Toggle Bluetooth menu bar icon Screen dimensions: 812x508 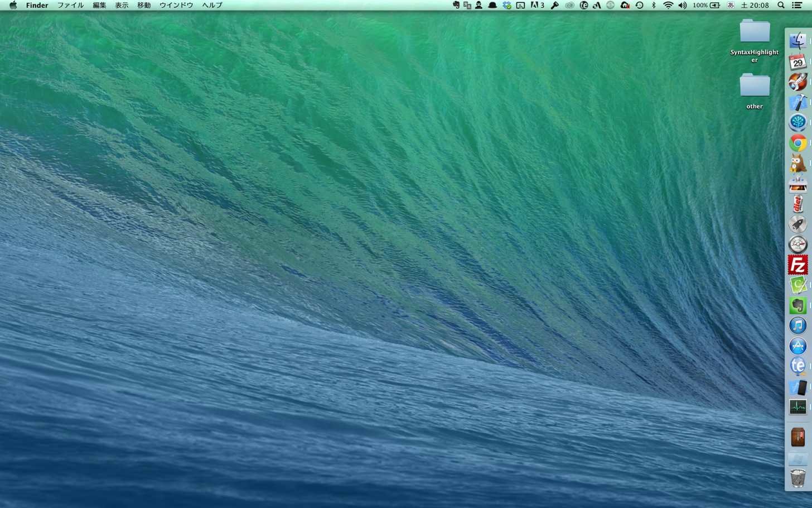pos(654,5)
